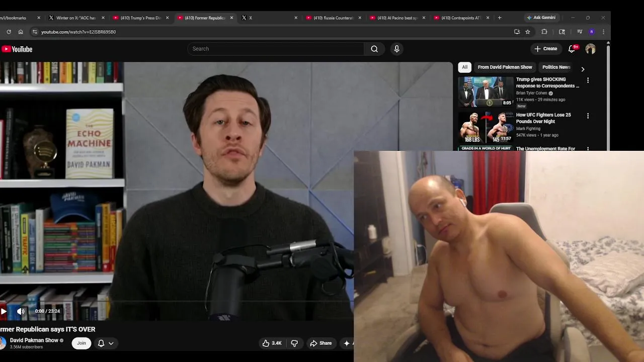Open more options for Trump gives SHOCKING video
The image size is (644, 362).
click(x=588, y=80)
